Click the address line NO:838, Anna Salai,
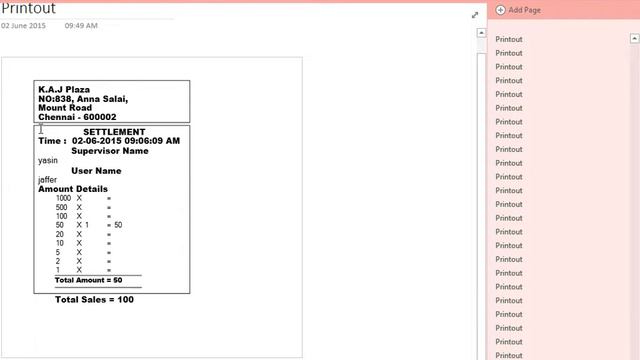The image size is (640, 360). coord(83,99)
